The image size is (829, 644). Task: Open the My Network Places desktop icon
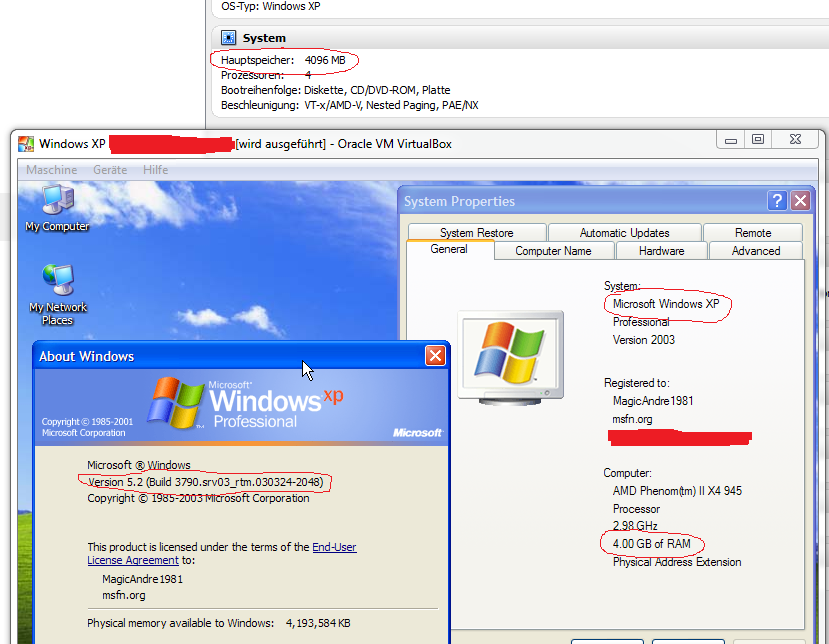pyautogui.click(x=58, y=295)
